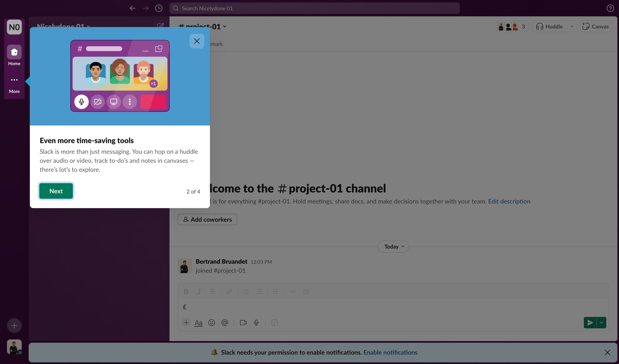This screenshot has width=619, height=364.
Task: Start a Huddle in the channel
Action: coord(550,27)
